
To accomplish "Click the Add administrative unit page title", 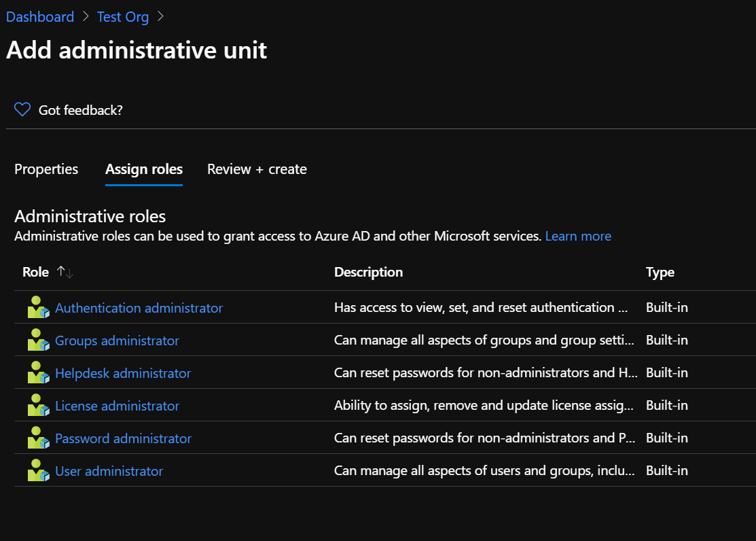I will point(137,50).
